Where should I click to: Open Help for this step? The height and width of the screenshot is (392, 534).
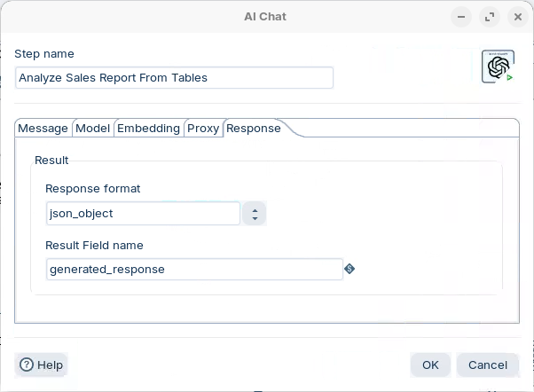(x=42, y=365)
